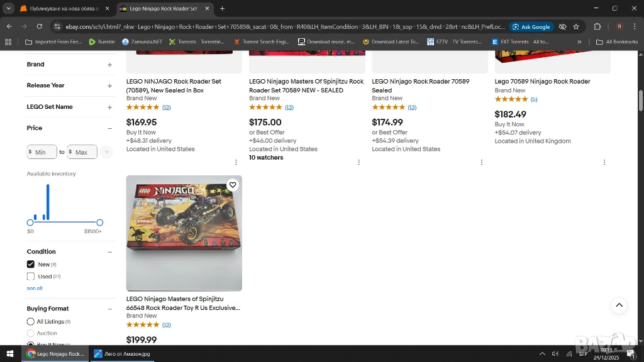Open Chrome extensions puzzle icon
The height and width of the screenshot is (362, 644).
pyautogui.click(x=597, y=26)
